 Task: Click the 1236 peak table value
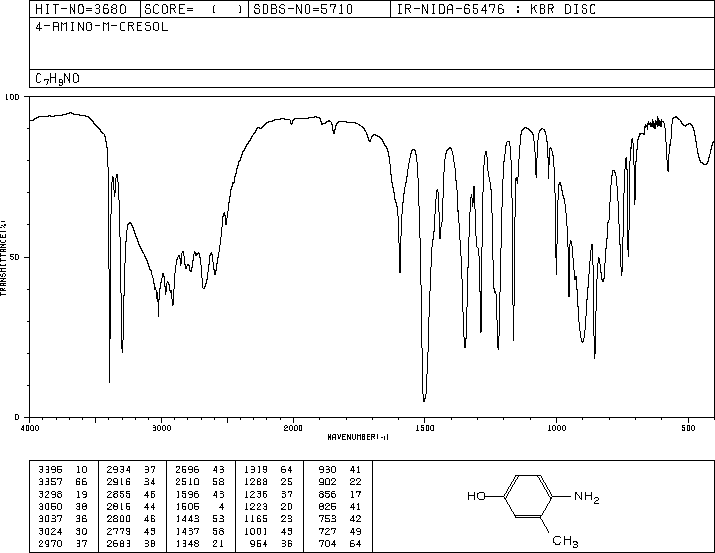256,494
